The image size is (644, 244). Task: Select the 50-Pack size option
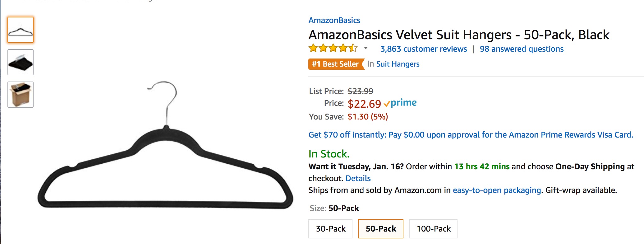tap(381, 229)
